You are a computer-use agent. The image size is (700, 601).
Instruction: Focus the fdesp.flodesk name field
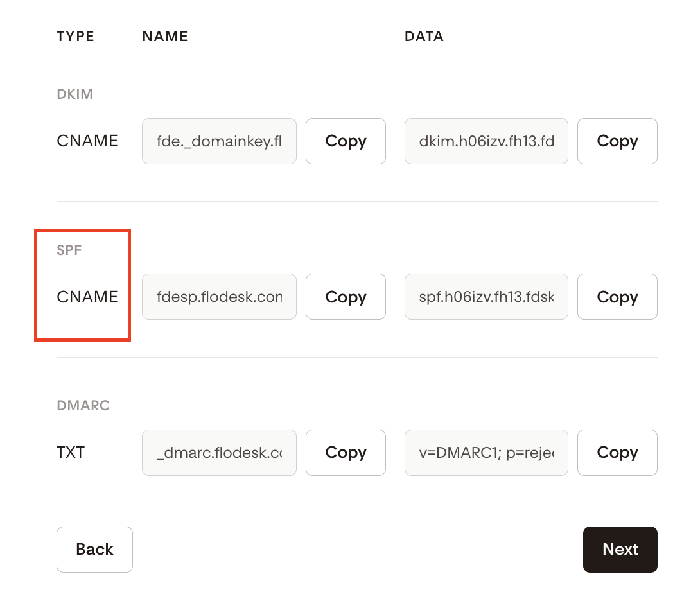pos(219,297)
